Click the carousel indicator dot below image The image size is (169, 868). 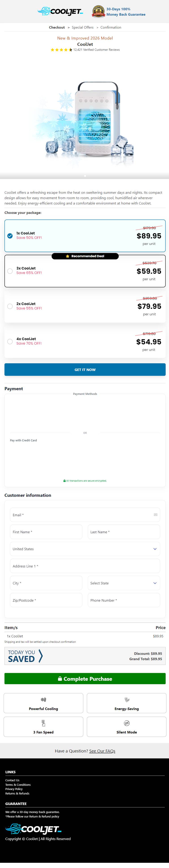pos(85,176)
